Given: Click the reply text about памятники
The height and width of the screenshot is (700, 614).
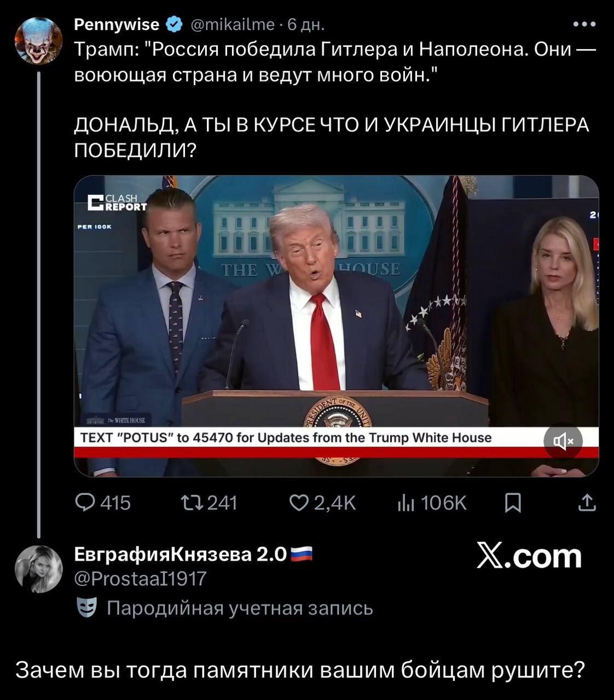Looking at the screenshot, I should tap(300, 670).
